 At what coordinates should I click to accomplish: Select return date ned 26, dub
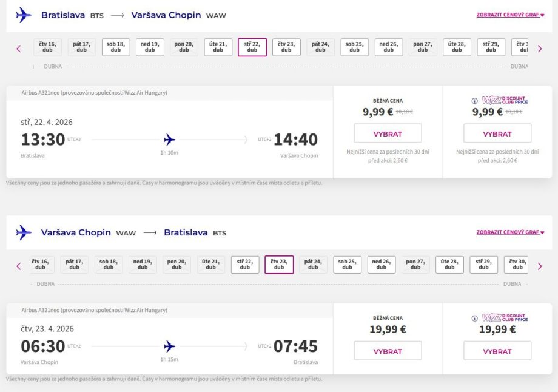coord(381,265)
